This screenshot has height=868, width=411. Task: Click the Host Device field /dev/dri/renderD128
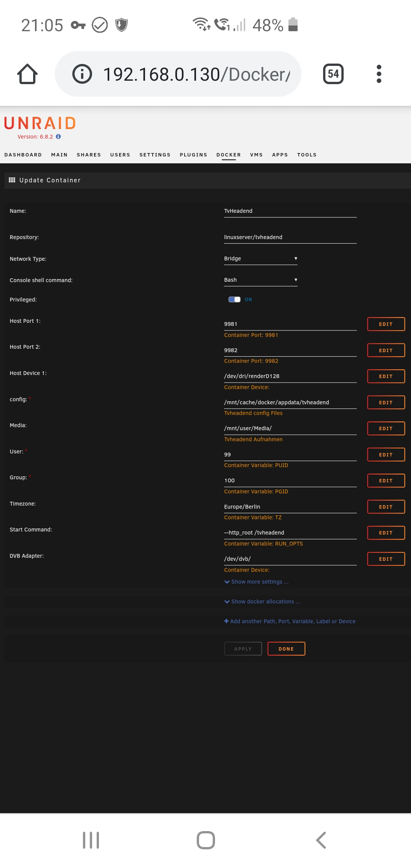tap(290, 377)
